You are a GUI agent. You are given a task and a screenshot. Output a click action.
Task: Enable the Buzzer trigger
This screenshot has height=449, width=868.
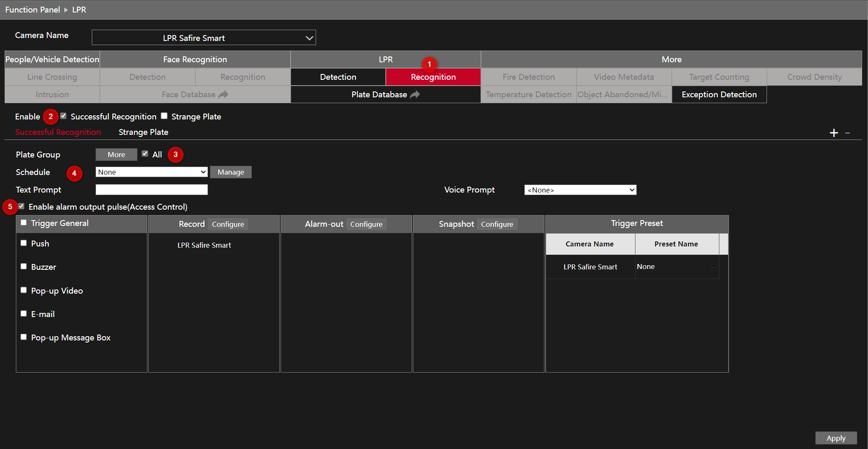[x=23, y=266]
